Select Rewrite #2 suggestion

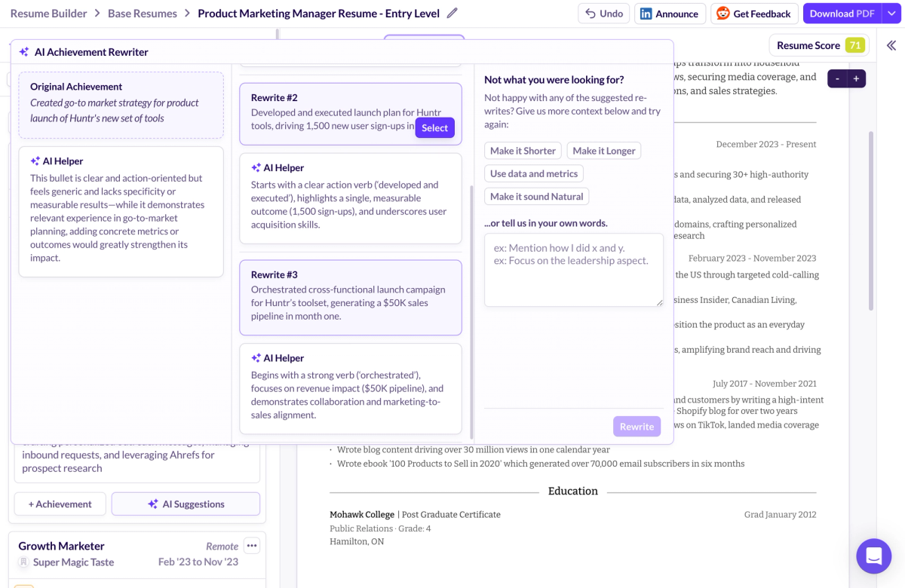pyautogui.click(x=434, y=127)
